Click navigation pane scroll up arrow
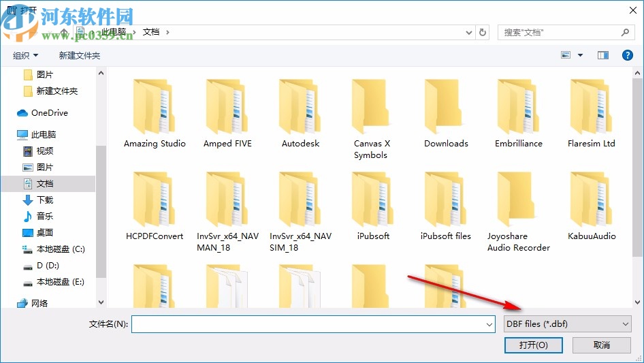 tap(101, 73)
